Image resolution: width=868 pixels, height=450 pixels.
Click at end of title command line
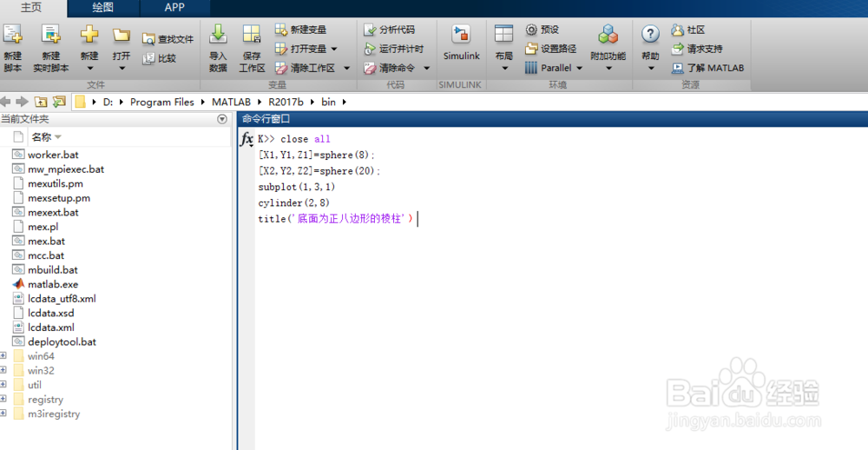pyautogui.click(x=417, y=219)
